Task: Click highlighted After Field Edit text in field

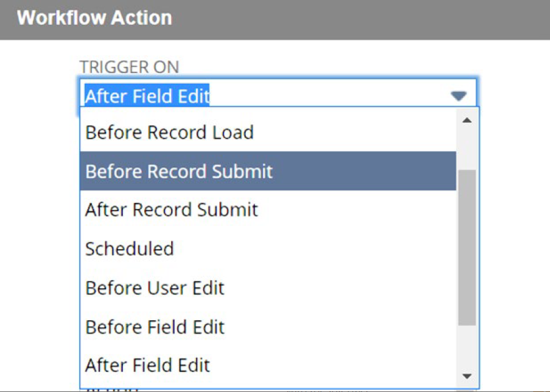Action: (147, 96)
